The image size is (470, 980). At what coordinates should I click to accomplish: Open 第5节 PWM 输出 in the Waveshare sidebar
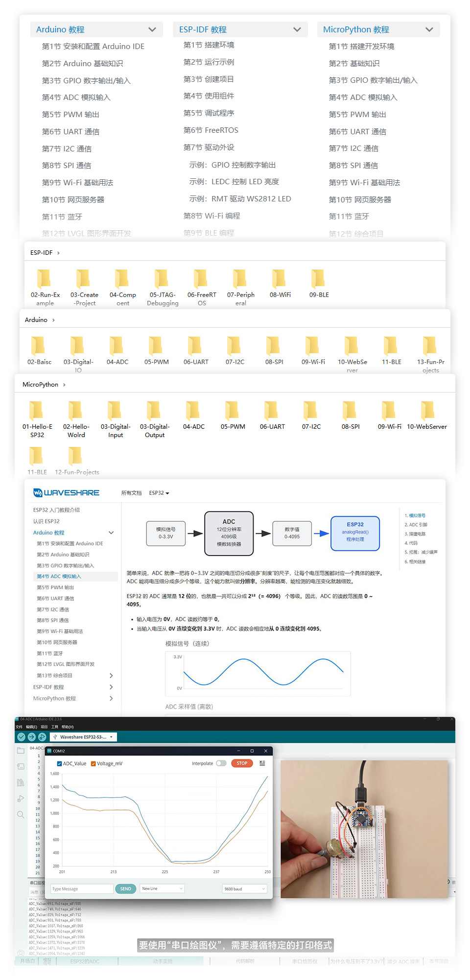(55, 587)
